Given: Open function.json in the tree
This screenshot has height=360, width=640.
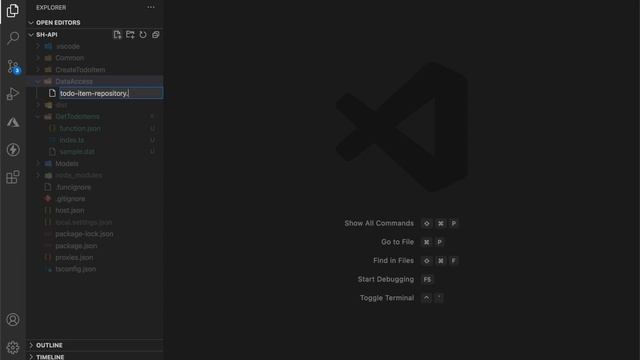Looking at the screenshot, I should coord(95,129).
